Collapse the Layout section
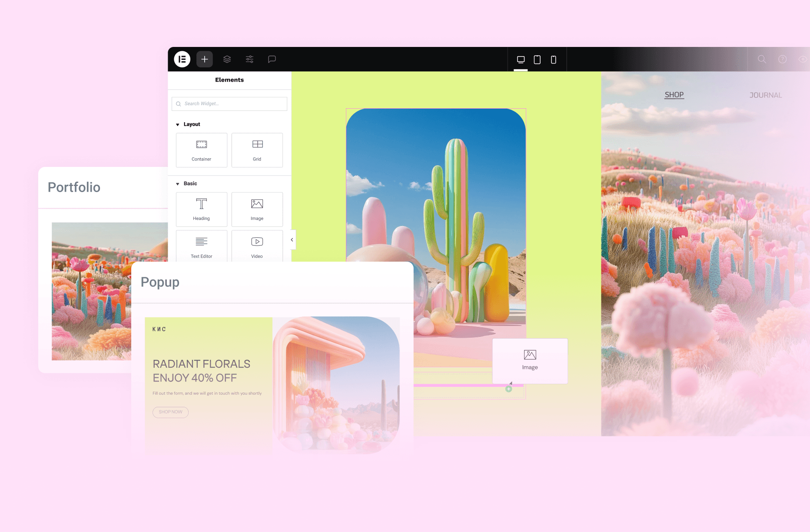 click(x=178, y=125)
